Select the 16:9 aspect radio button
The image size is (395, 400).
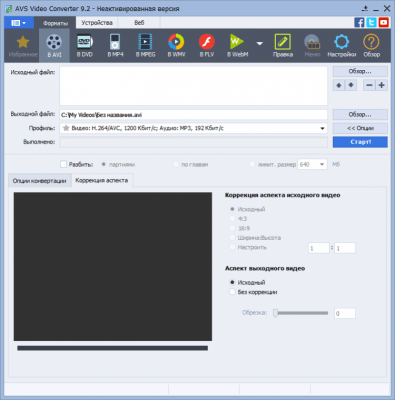coord(232,228)
